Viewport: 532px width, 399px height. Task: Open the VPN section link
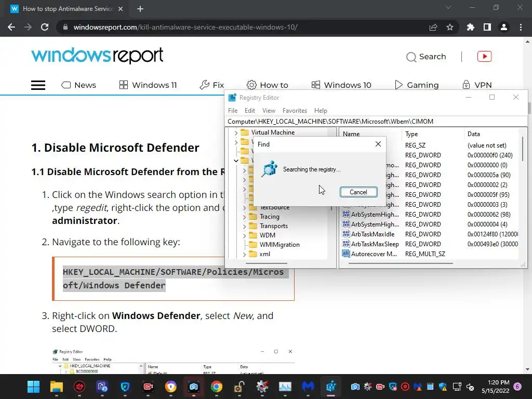coord(477,85)
